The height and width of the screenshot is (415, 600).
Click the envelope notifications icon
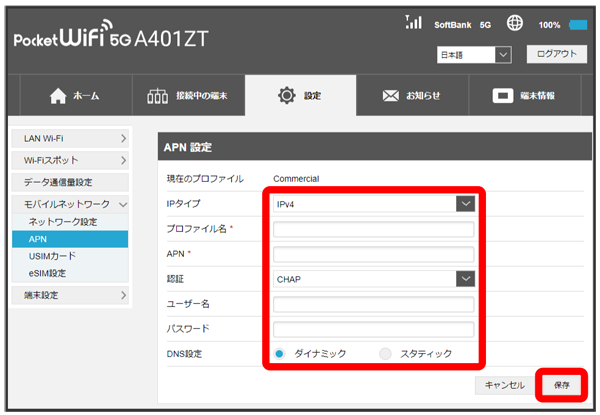pyautogui.click(x=393, y=96)
